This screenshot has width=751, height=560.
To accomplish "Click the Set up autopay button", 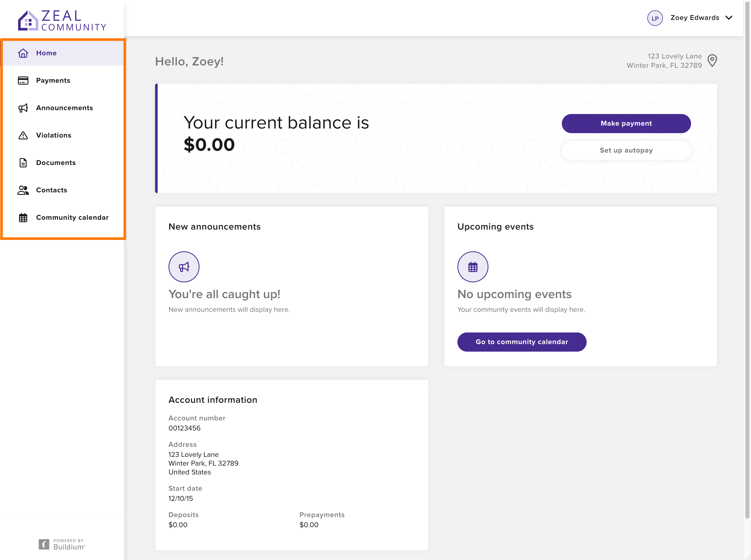I will coord(626,150).
